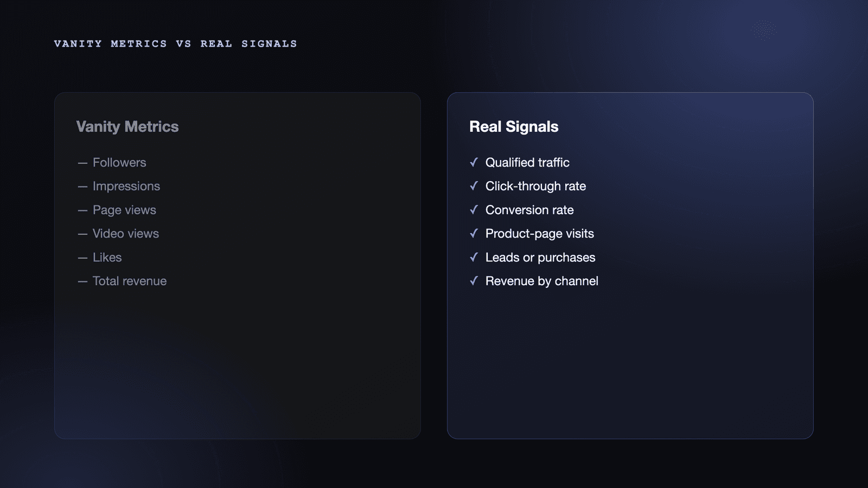The image size is (868, 488).
Task: Select the Revenue by channel text
Action: point(542,281)
